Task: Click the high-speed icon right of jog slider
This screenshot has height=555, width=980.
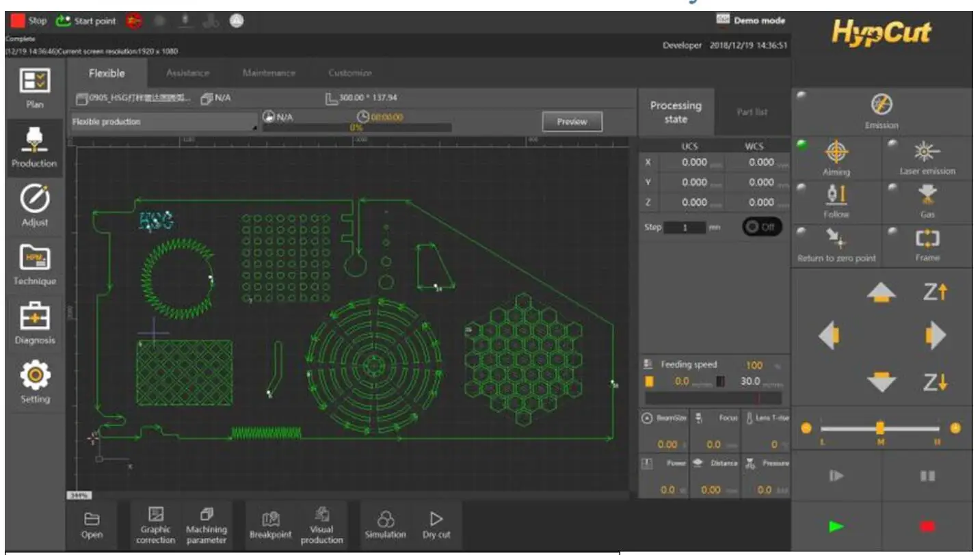Action: pos(955,428)
